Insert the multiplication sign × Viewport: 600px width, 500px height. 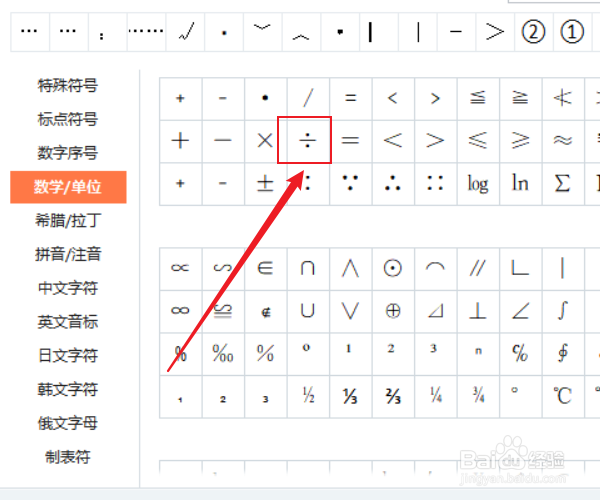(x=265, y=141)
